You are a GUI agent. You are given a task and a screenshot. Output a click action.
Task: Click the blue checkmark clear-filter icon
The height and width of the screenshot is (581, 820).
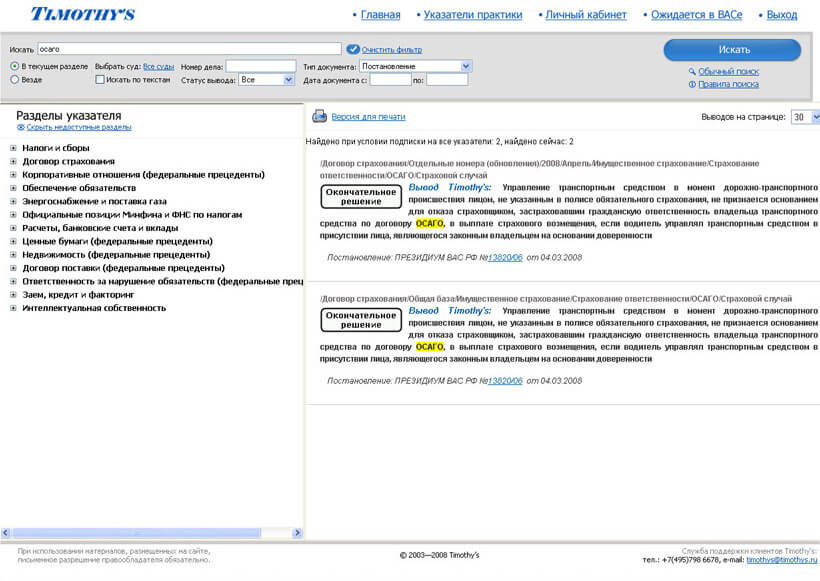(x=353, y=49)
